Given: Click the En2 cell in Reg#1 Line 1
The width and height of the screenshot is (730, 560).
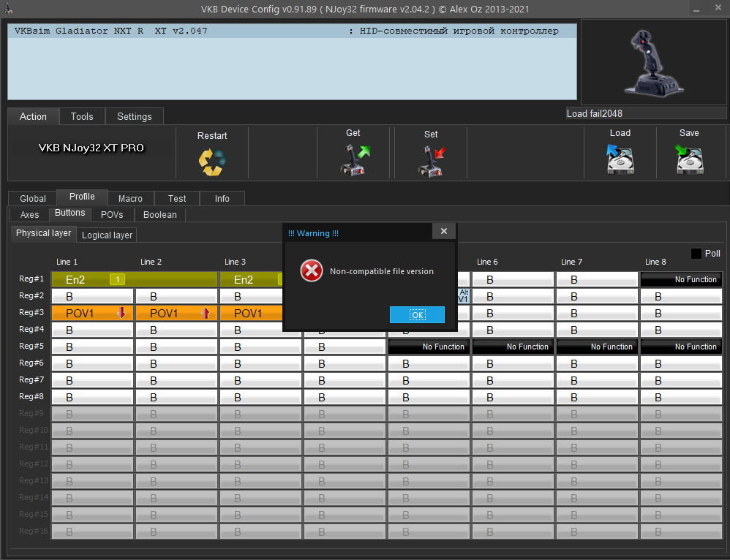Looking at the screenshot, I should click(135, 279).
